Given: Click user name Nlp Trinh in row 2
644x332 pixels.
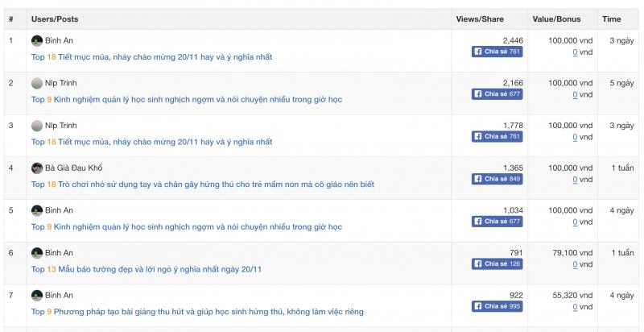Looking at the screenshot, I should pos(61,83).
